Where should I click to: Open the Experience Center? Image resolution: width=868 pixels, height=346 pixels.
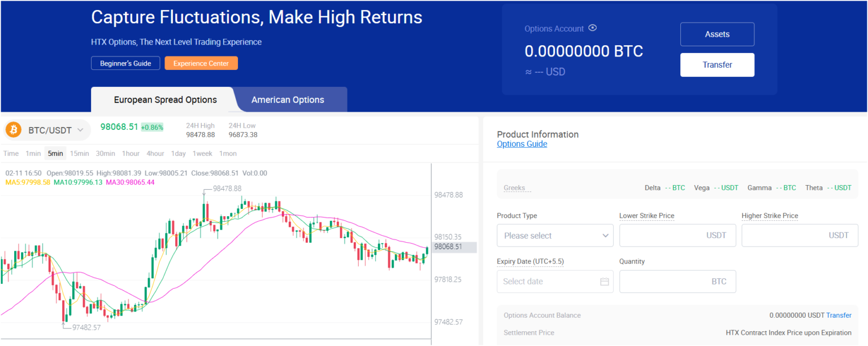(201, 63)
